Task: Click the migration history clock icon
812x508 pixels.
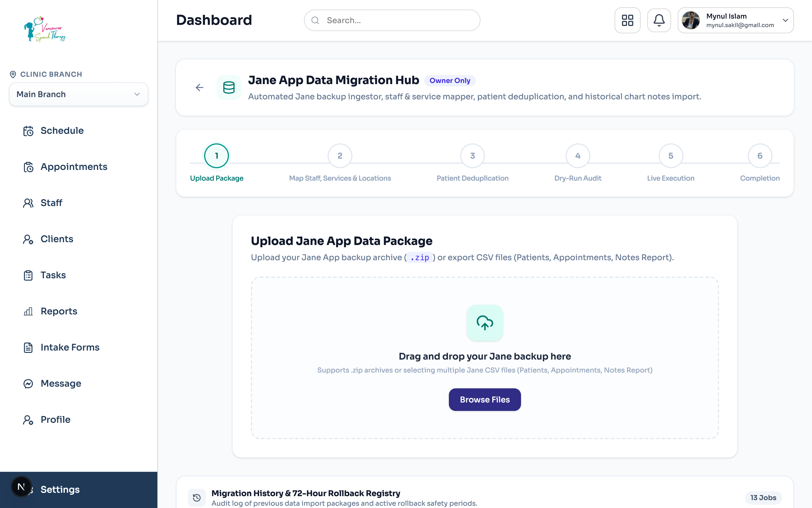Action: point(197,498)
